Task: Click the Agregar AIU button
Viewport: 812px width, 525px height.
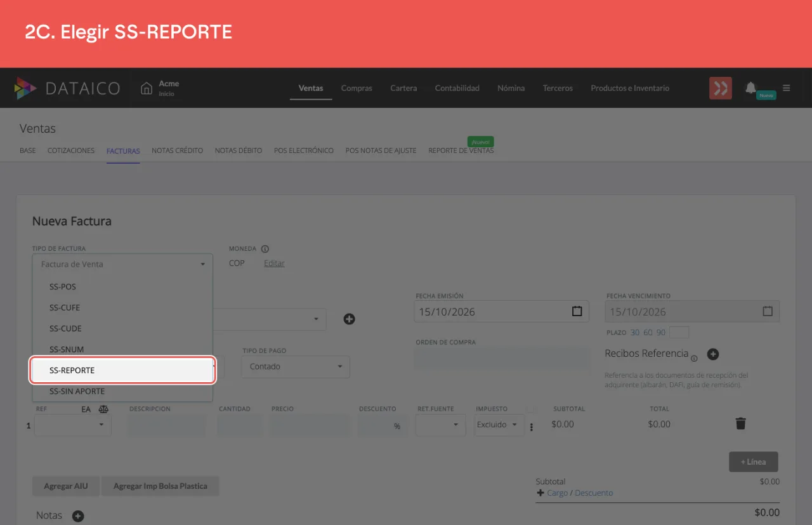Action: [x=66, y=486]
